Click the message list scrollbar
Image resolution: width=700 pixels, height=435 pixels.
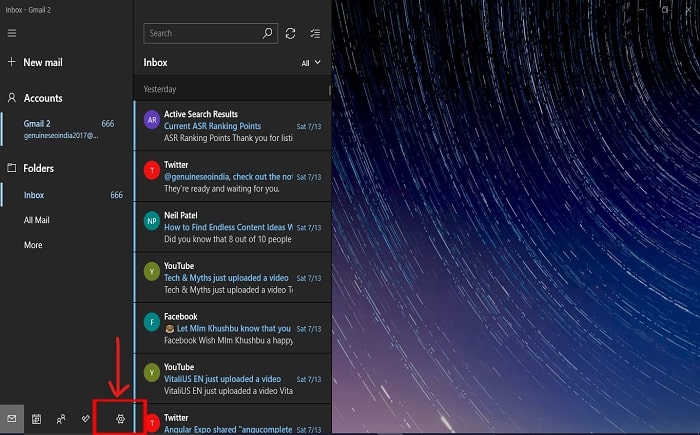330,90
